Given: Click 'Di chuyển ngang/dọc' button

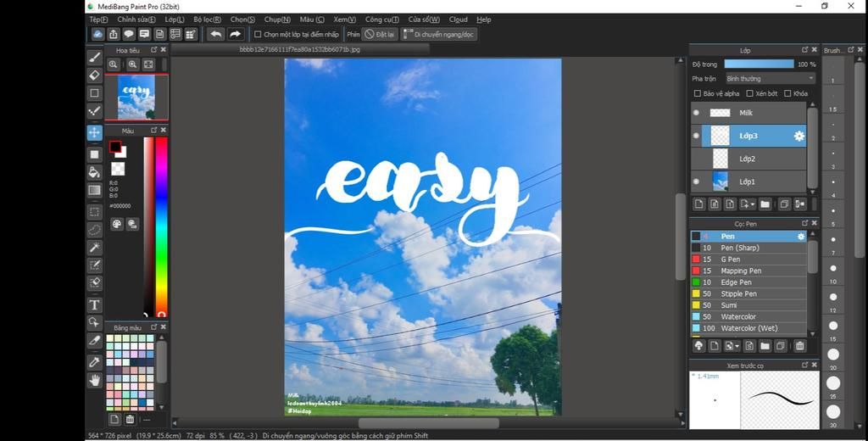Looking at the screenshot, I should pyautogui.click(x=438, y=35).
